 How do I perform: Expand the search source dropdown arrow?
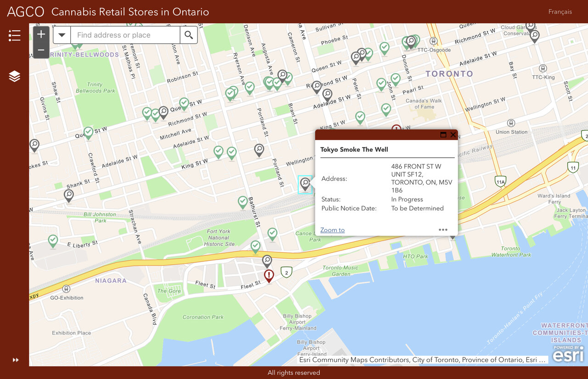62,35
